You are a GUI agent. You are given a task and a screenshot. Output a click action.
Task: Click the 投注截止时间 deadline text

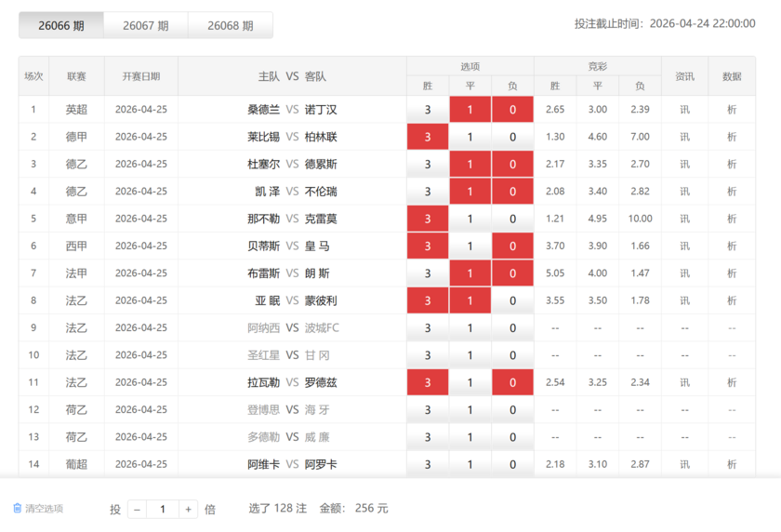click(665, 23)
